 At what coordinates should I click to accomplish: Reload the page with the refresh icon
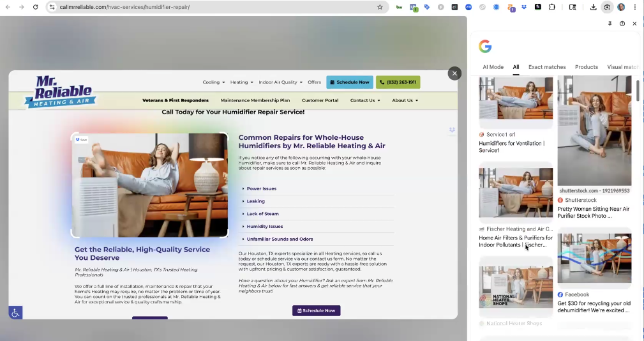click(x=35, y=7)
